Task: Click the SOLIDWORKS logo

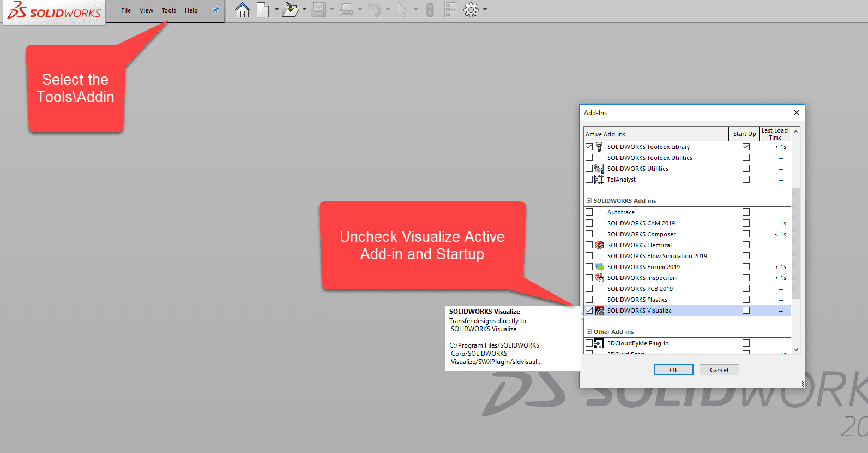Action: click(x=54, y=12)
